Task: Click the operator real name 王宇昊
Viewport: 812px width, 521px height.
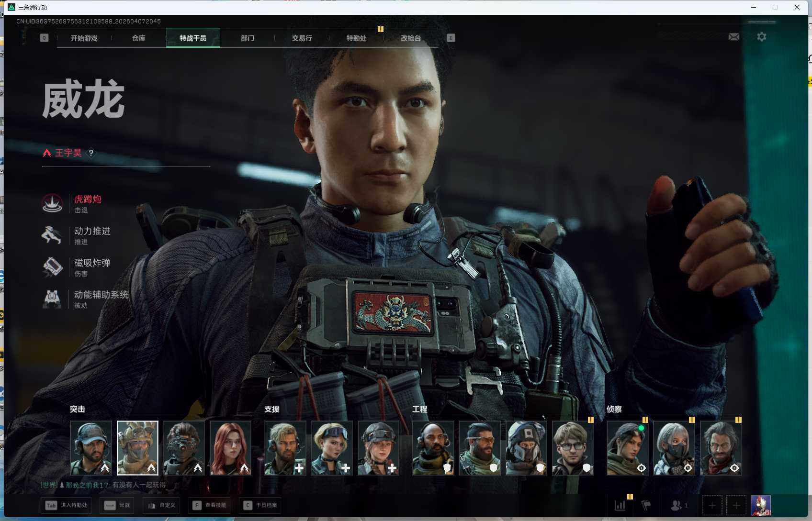Action: 68,153
